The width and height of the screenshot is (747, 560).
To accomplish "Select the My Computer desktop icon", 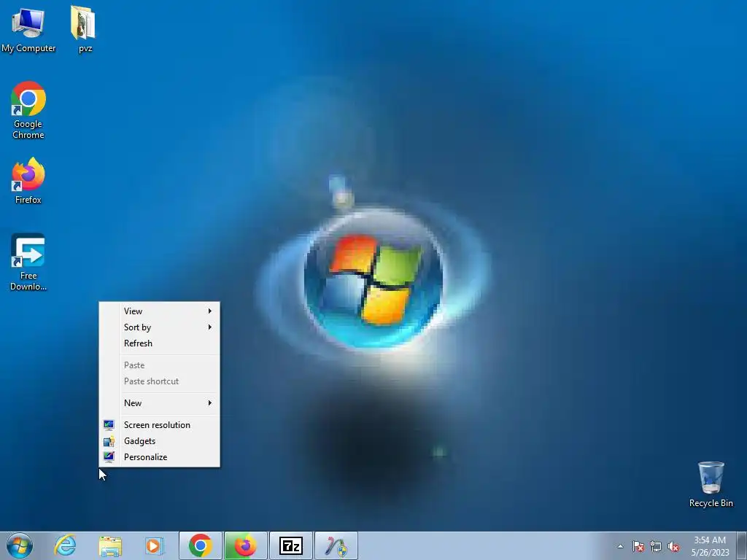I will click(x=28, y=29).
